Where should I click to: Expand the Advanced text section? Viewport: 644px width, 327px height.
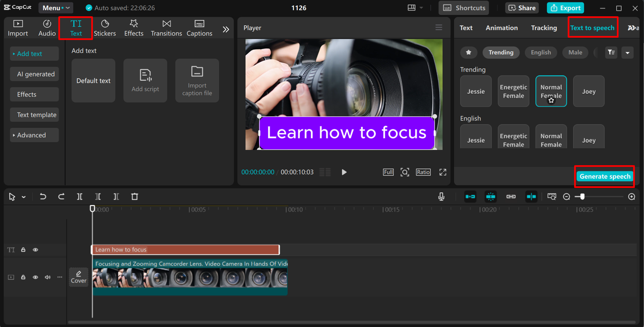pyautogui.click(x=34, y=135)
